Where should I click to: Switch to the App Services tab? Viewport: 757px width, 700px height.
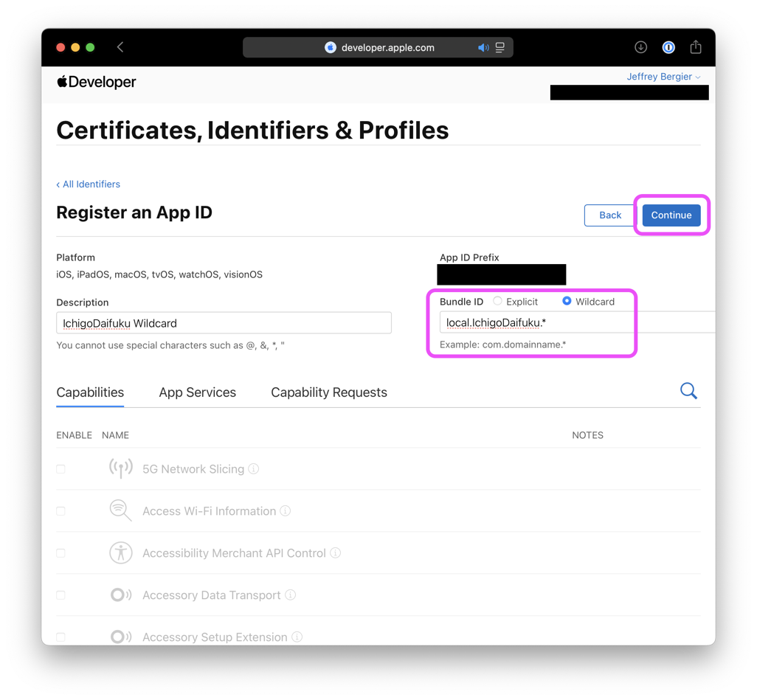pos(197,392)
